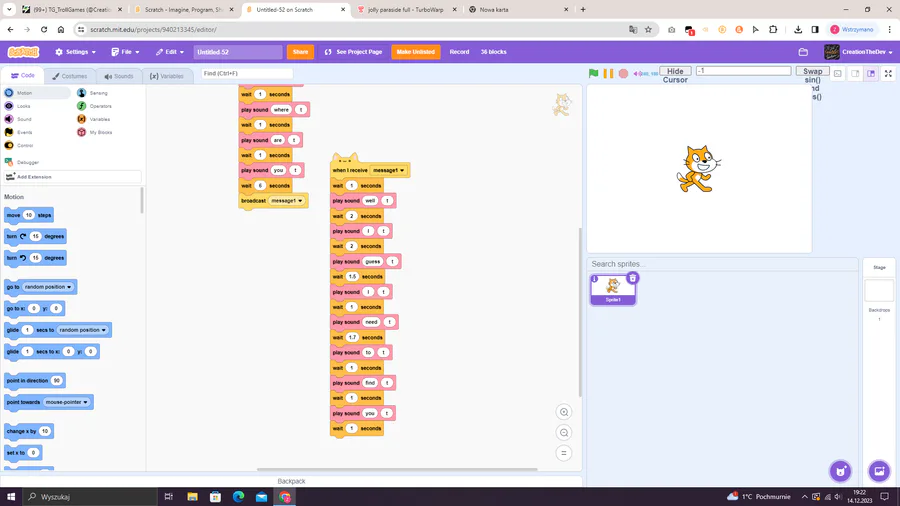This screenshot has width=900, height=506.
Task: Zoom out the code workspace
Action: click(x=564, y=433)
